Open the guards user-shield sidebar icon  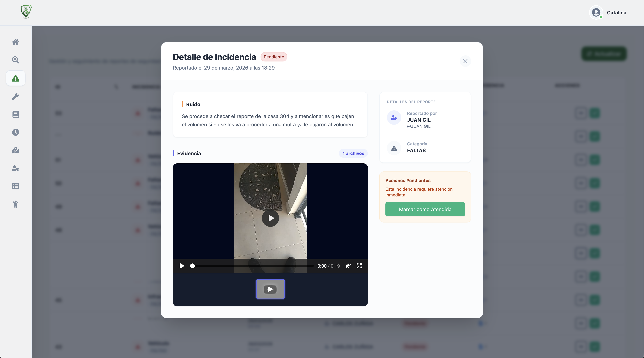pyautogui.click(x=15, y=168)
